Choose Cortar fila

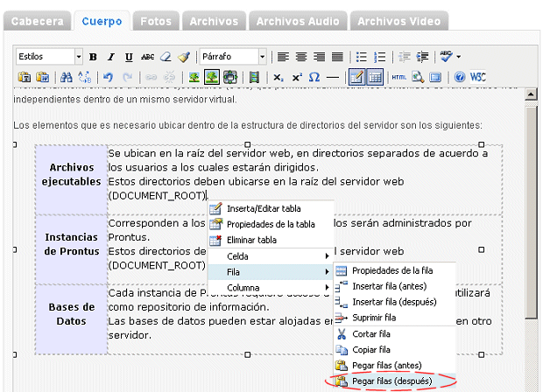(x=394, y=334)
